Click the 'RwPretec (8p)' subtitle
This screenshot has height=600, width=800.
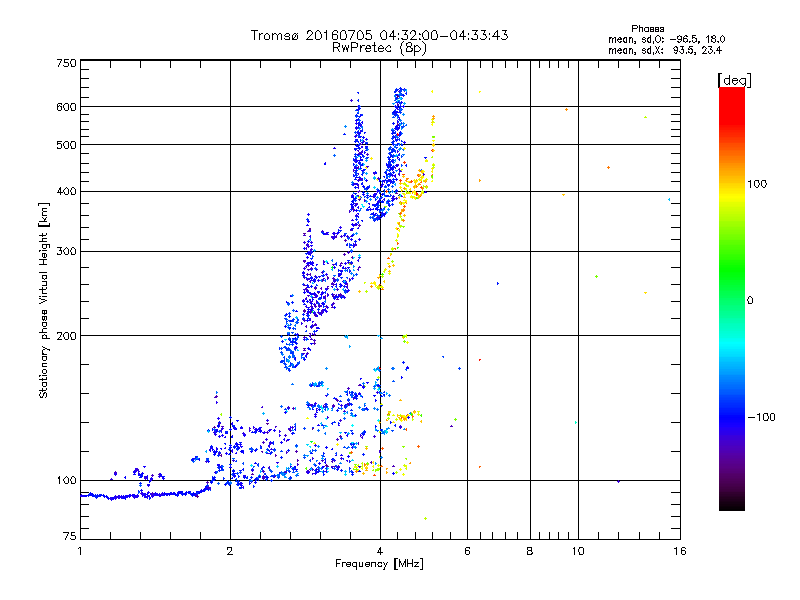click(379, 48)
